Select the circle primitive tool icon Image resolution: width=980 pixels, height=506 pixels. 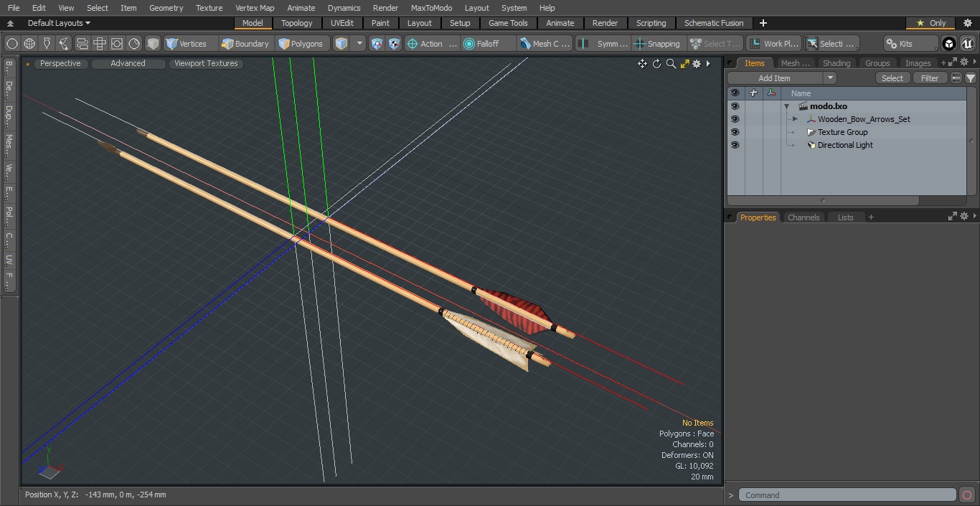coord(11,44)
